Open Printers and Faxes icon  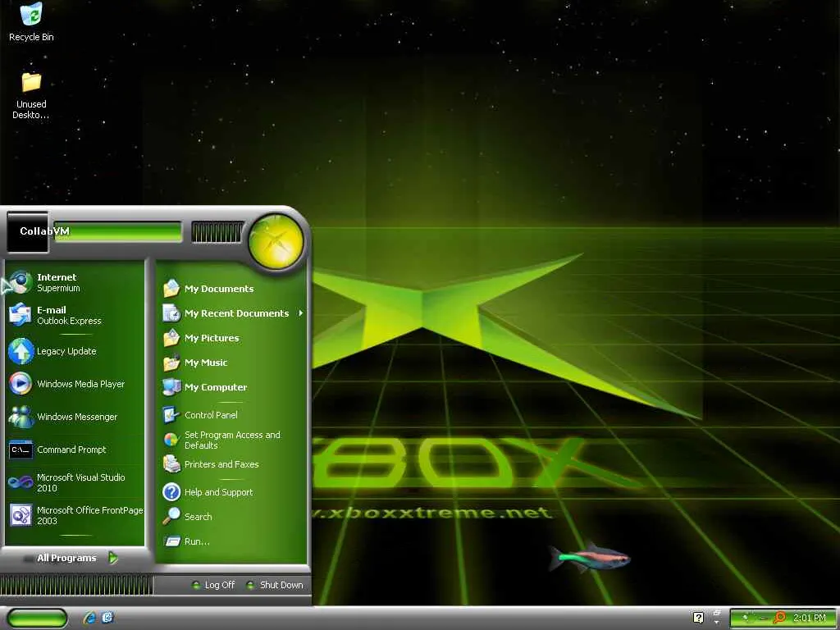171,464
